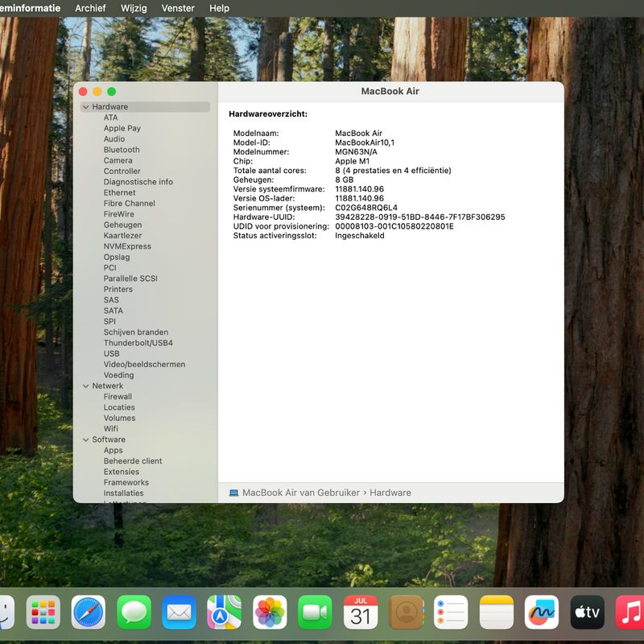644x644 pixels.
Task: Zoom the window with green button
Action: [x=112, y=92]
